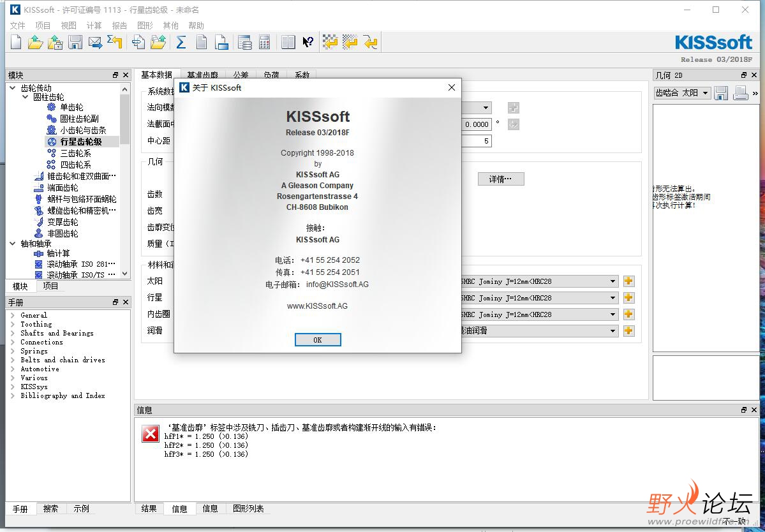Expand the Bibliography and Index section

point(13,395)
